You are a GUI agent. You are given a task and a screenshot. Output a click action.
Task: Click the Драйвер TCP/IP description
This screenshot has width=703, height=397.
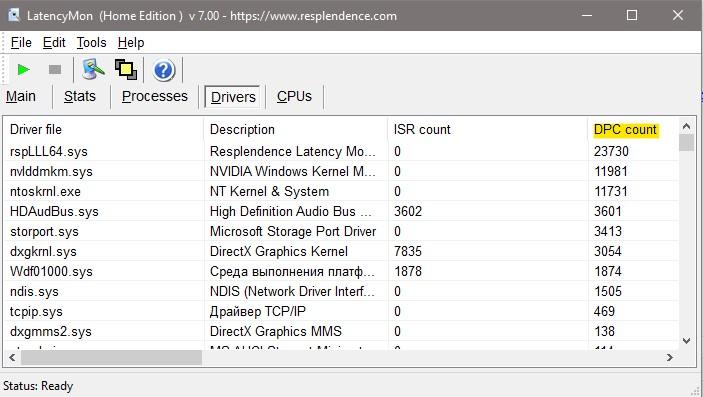257,311
